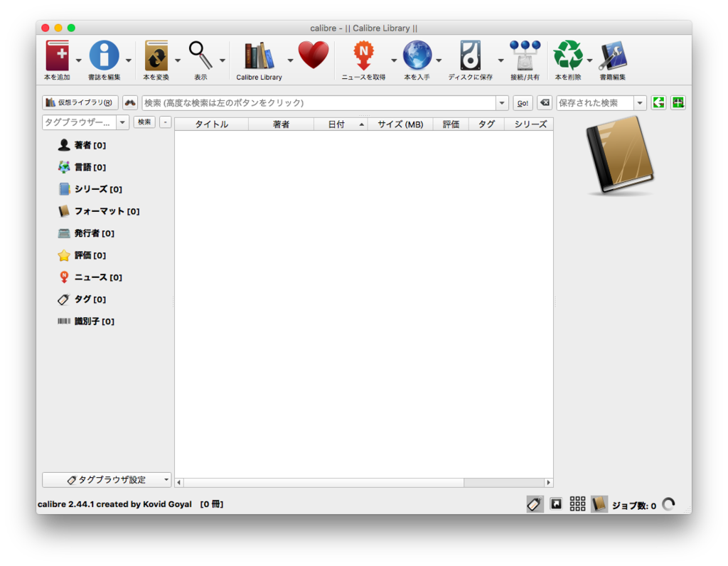Click the ジョブ数: 0 jobs spinner
Image resolution: width=728 pixels, height=566 pixels.
pos(668,504)
